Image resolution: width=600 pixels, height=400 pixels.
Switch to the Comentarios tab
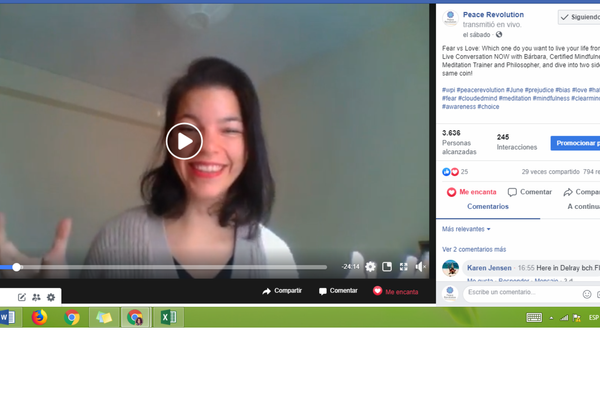click(488, 207)
